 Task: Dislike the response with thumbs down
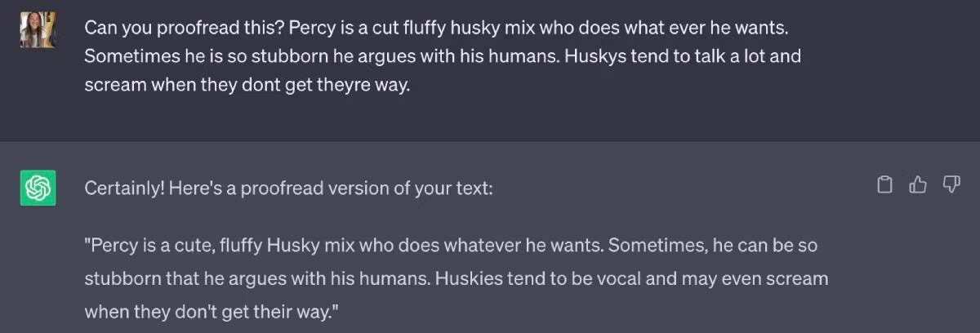click(x=951, y=185)
